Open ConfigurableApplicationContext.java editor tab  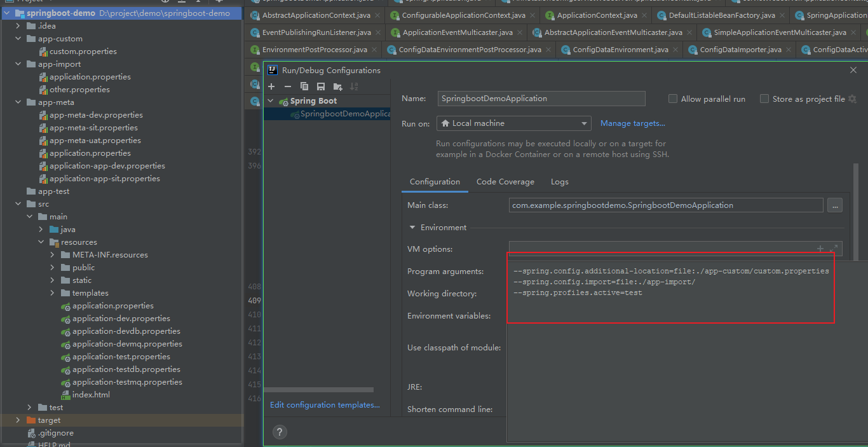point(463,15)
